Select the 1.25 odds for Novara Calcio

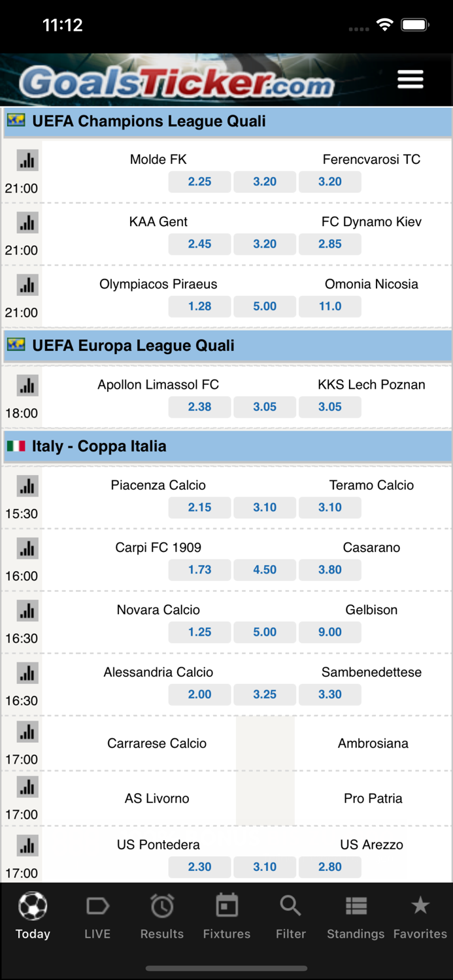click(x=199, y=632)
